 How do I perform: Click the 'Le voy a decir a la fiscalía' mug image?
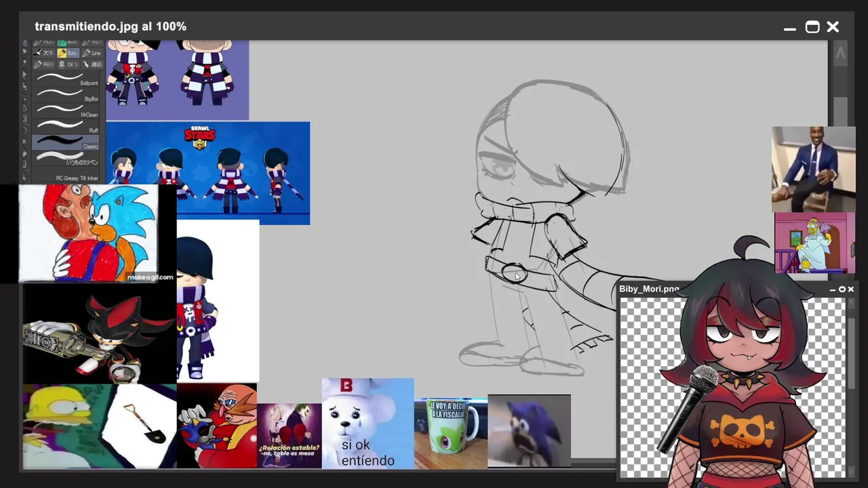[x=451, y=434]
